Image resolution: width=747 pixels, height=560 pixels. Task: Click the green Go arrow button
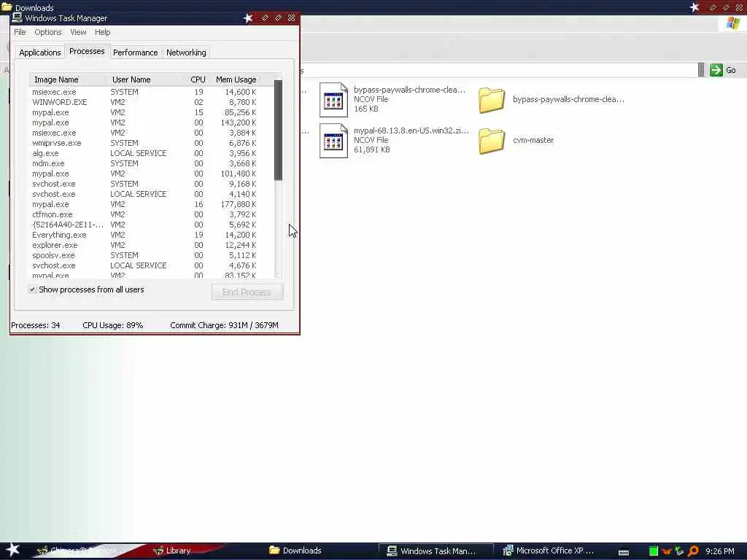pyautogui.click(x=716, y=70)
